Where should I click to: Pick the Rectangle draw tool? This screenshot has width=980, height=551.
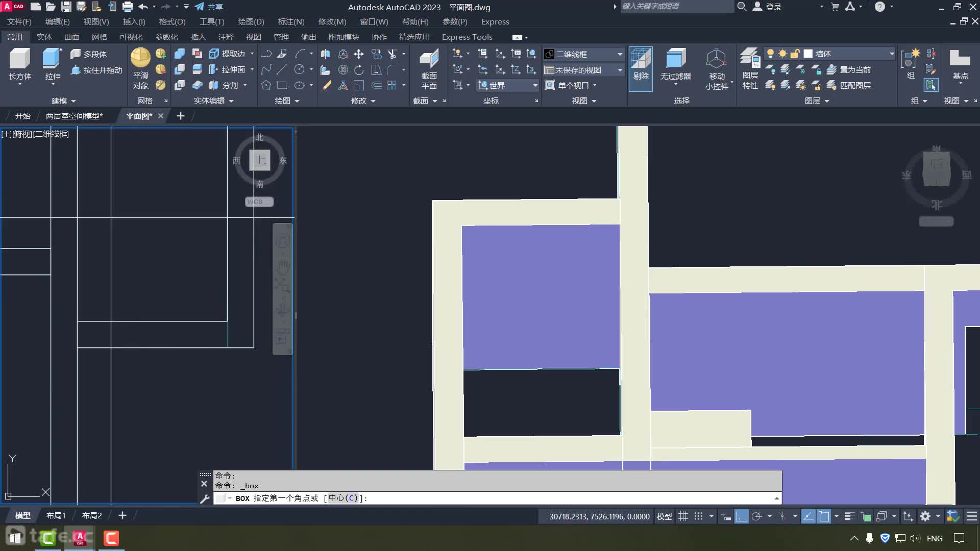coord(282,85)
